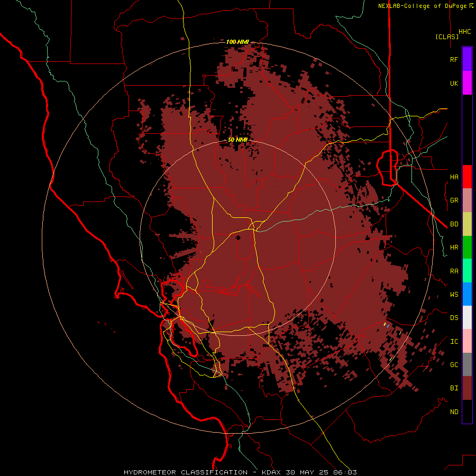
Task: Click the BD legend label
Action: point(454,224)
